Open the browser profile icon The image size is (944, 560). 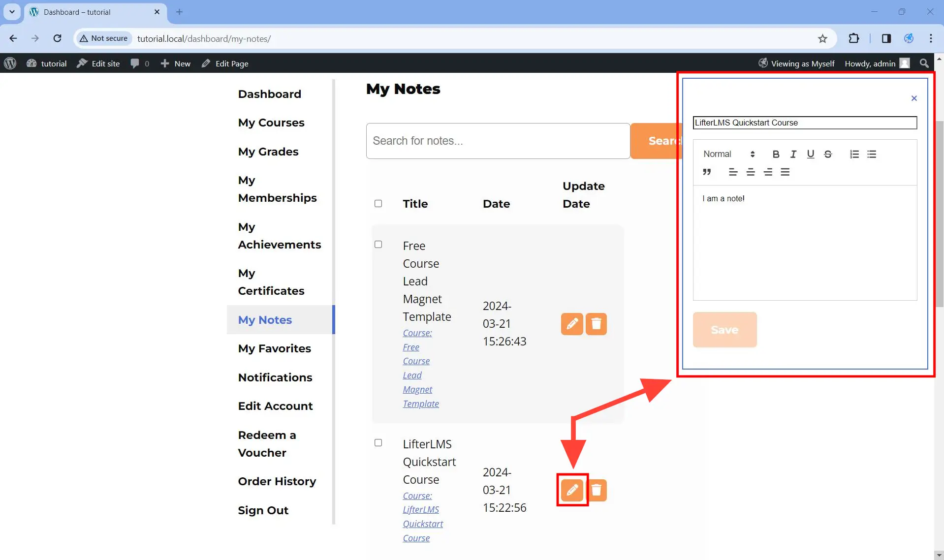pos(909,38)
